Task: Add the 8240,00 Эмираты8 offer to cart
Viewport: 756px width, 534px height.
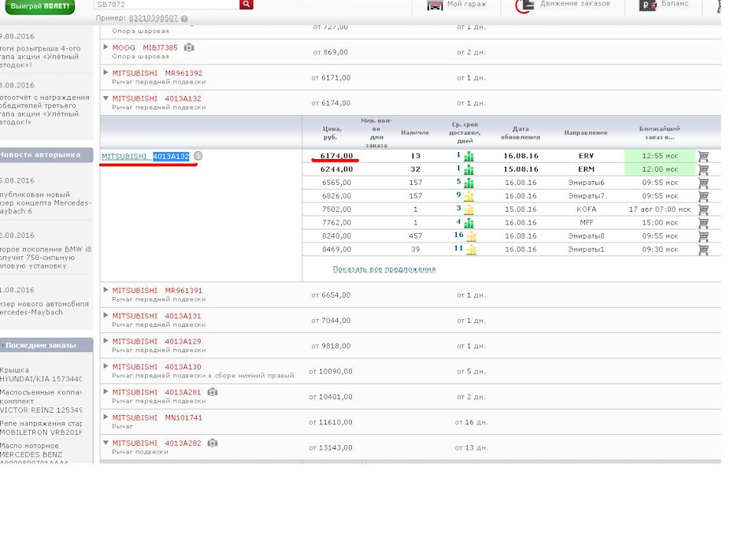Action: (x=703, y=235)
